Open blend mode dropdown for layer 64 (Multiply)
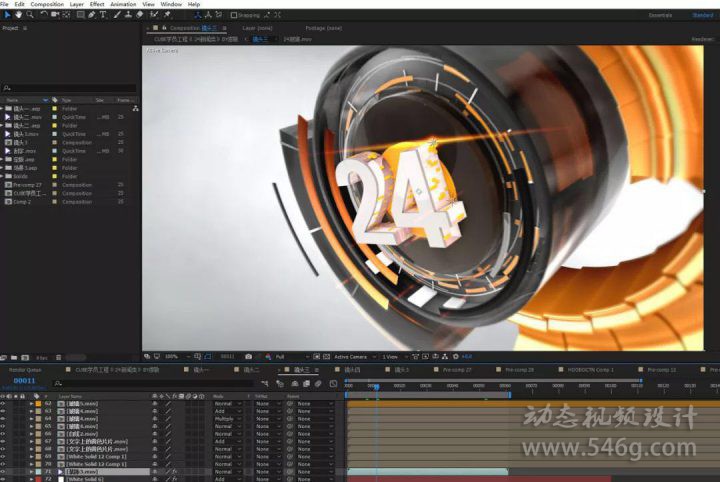The width and height of the screenshot is (720, 482). point(227,418)
